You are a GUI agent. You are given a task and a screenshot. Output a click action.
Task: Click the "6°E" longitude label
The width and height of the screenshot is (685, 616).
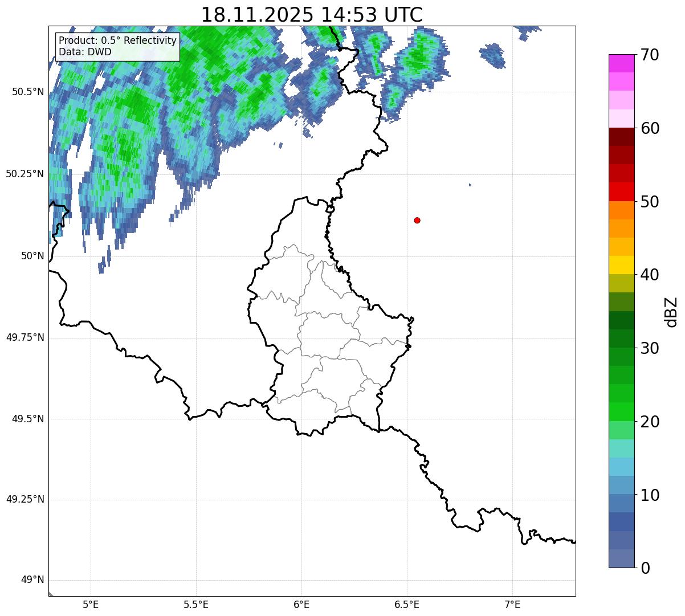pos(301,605)
